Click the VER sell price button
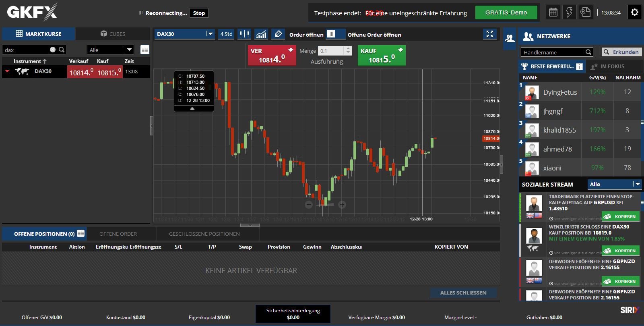 point(272,55)
